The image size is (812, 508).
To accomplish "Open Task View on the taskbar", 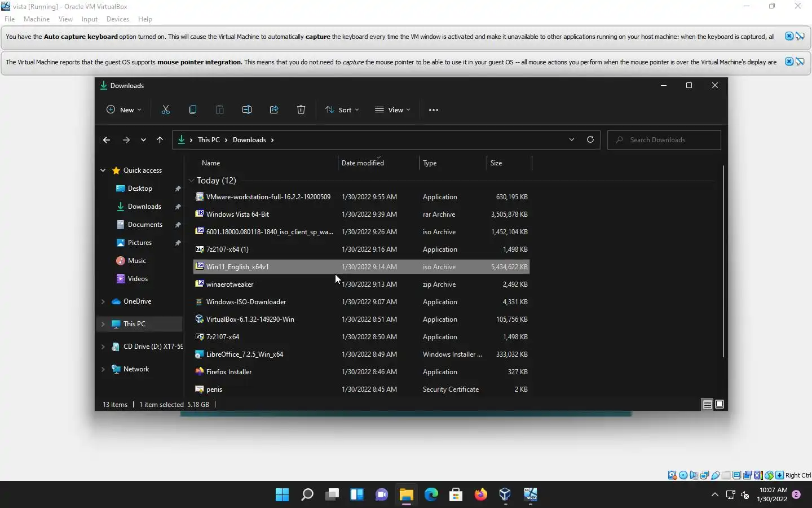I will click(332, 495).
